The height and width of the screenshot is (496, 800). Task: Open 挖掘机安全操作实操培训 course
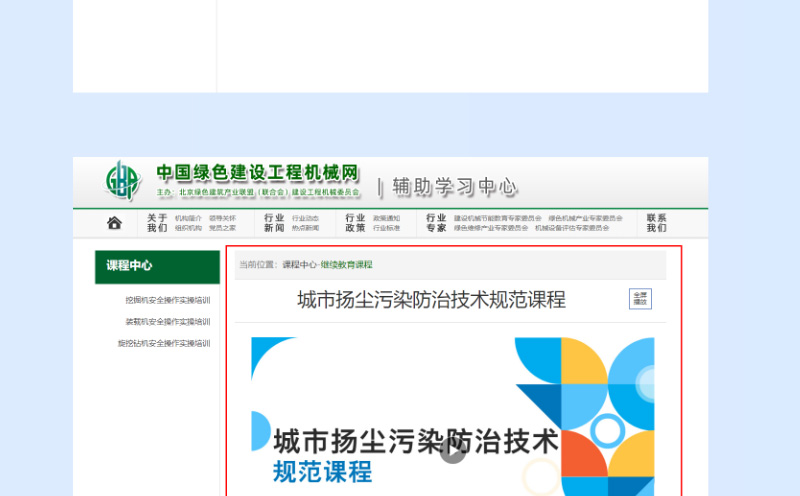[x=167, y=300]
